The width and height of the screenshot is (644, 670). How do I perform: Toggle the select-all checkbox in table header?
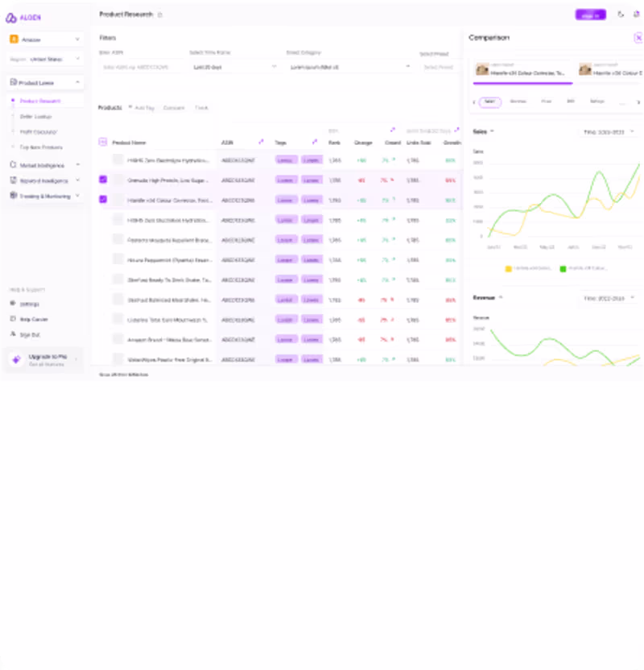point(102,142)
